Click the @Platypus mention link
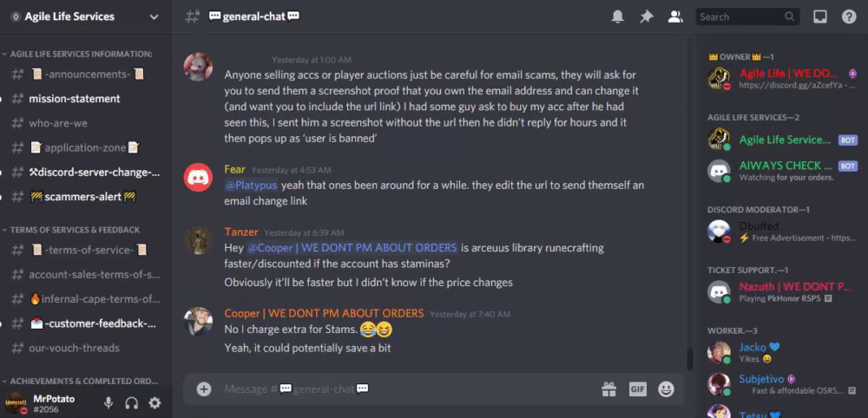The height and width of the screenshot is (418, 868). pos(251,186)
